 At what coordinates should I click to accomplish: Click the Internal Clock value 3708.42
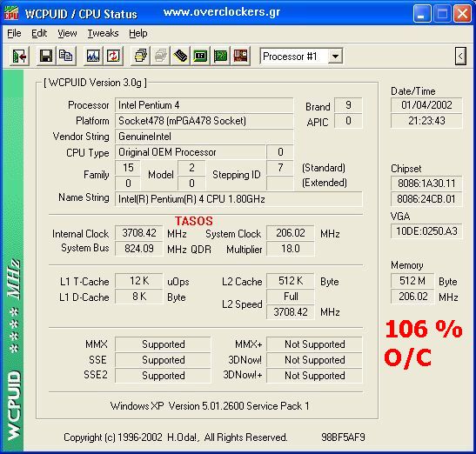(139, 233)
